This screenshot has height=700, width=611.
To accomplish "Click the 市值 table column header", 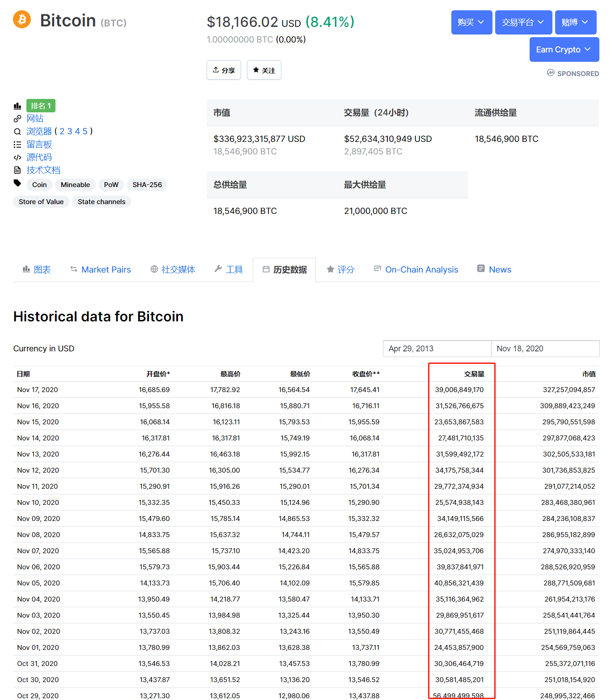I will click(x=589, y=374).
